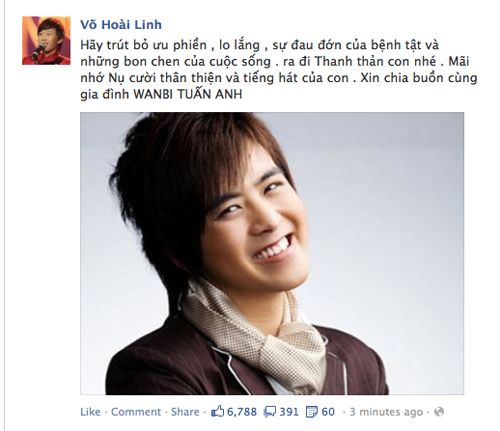
Task: Click the thumbs-up likes icon
Action: point(217,412)
